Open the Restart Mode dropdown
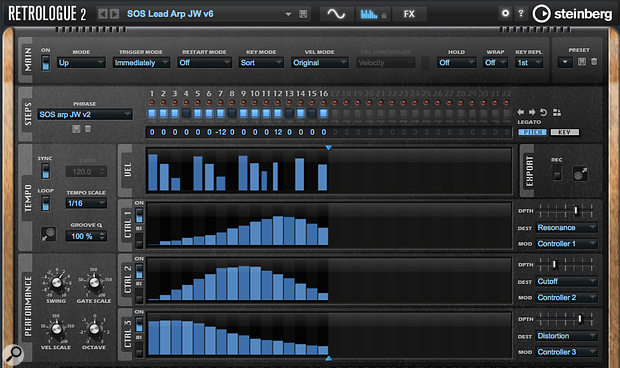The width and height of the screenshot is (620, 368). click(204, 63)
